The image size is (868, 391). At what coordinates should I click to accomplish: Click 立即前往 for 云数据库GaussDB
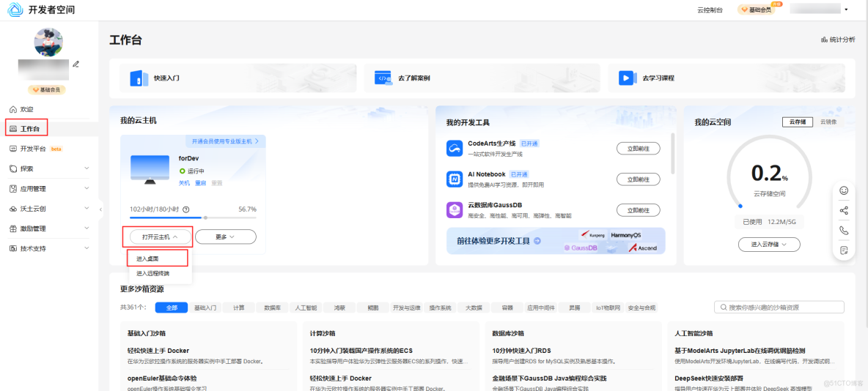(639, 210)
